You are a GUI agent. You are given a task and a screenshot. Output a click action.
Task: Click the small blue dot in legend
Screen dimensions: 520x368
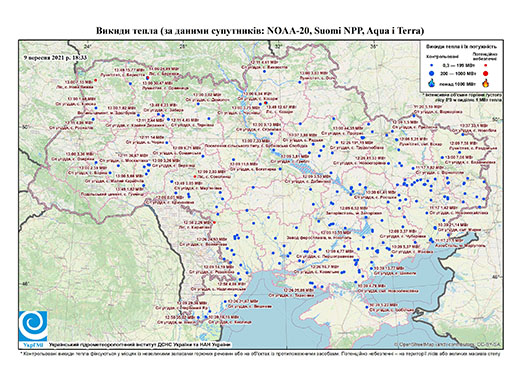point(432,66)
